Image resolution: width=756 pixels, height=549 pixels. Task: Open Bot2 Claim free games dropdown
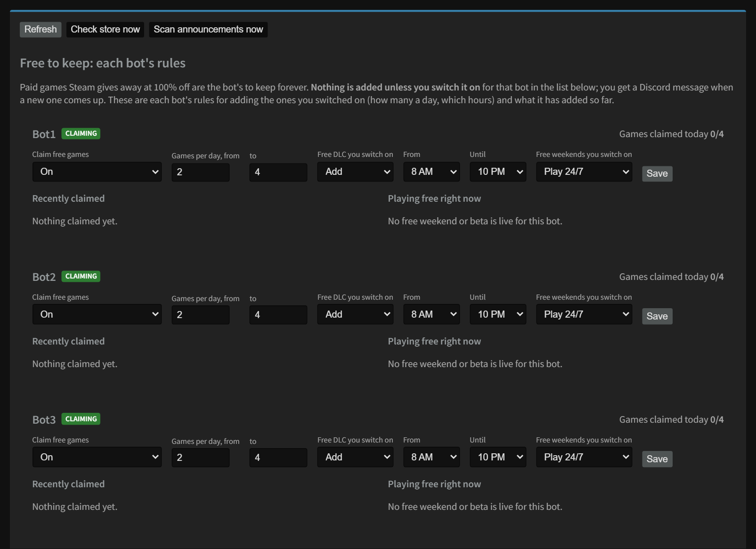[97, 314]
